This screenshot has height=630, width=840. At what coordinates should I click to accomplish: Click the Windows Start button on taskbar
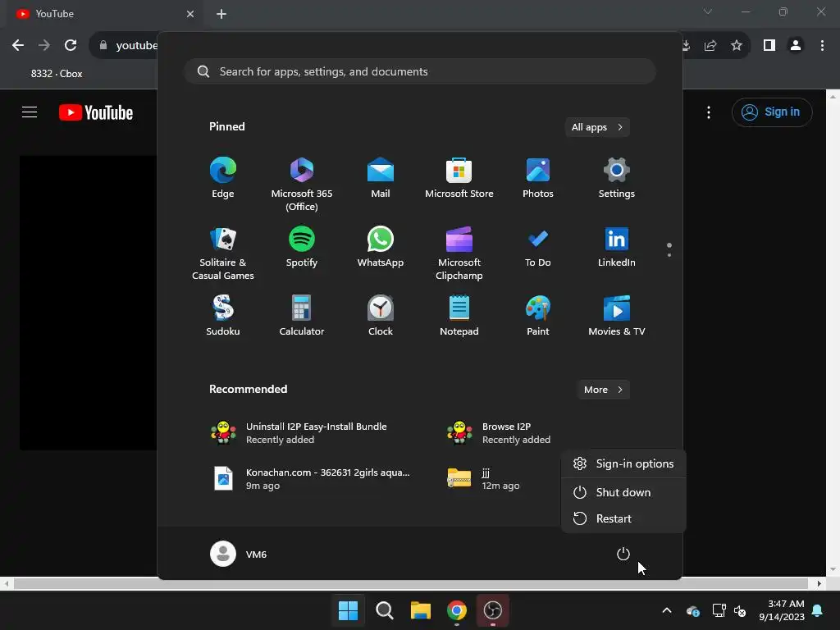(348, 610)
